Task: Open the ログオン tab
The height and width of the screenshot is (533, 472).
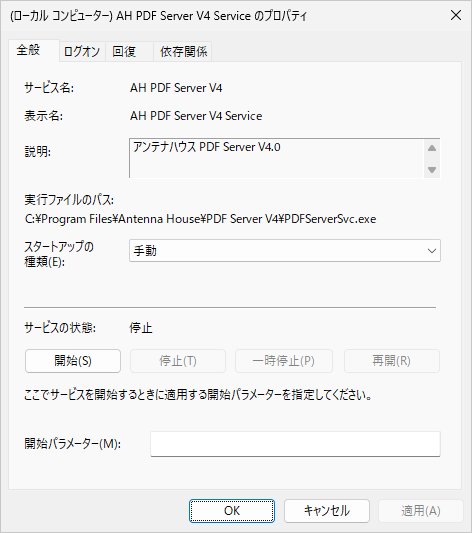Action: (82, 52)
